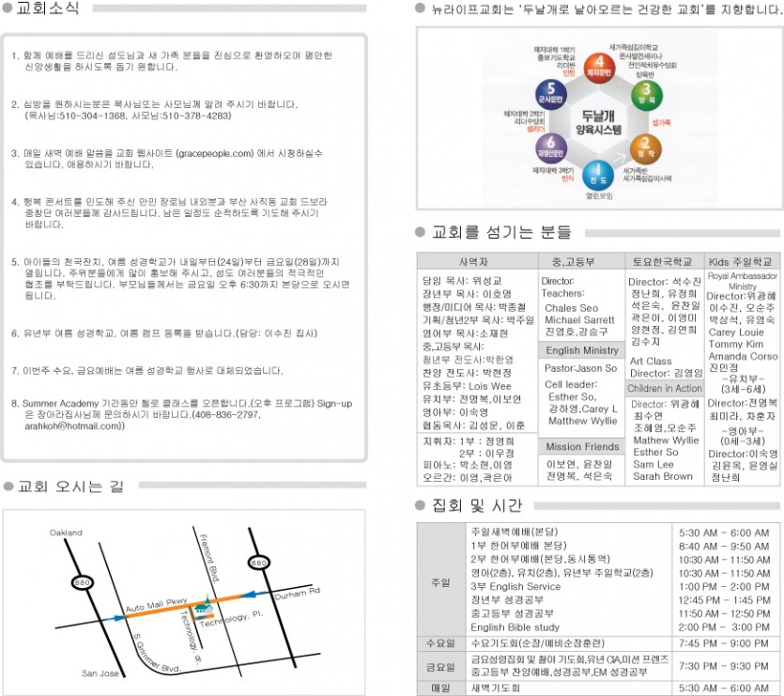Select the 7:45 PM - 9:00 PM time

[x=724, y=643]
